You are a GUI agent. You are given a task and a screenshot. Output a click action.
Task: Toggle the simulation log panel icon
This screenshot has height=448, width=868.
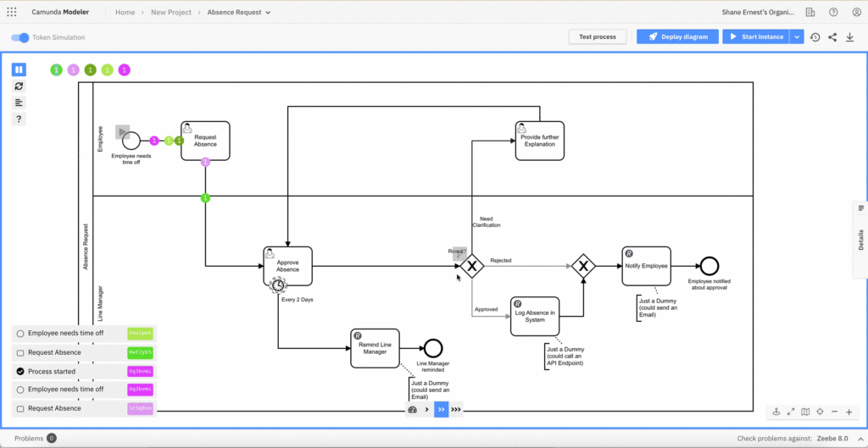[x=19, y=102]
